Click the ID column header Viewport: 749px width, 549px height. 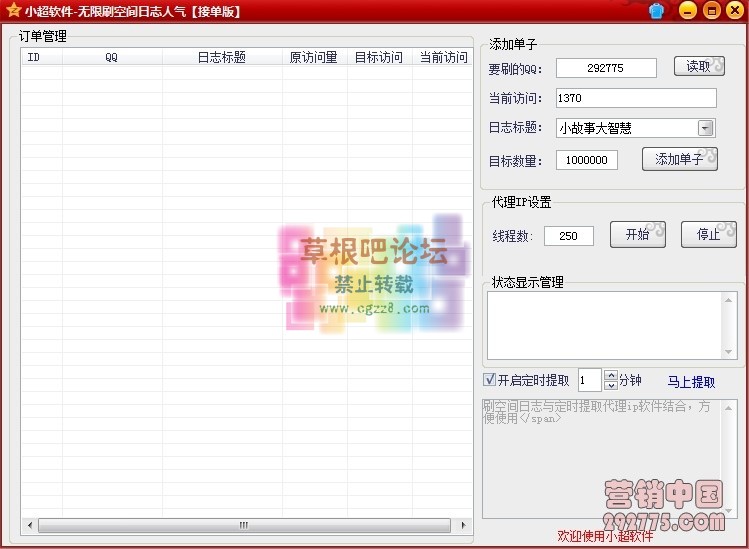click(42, 57)
